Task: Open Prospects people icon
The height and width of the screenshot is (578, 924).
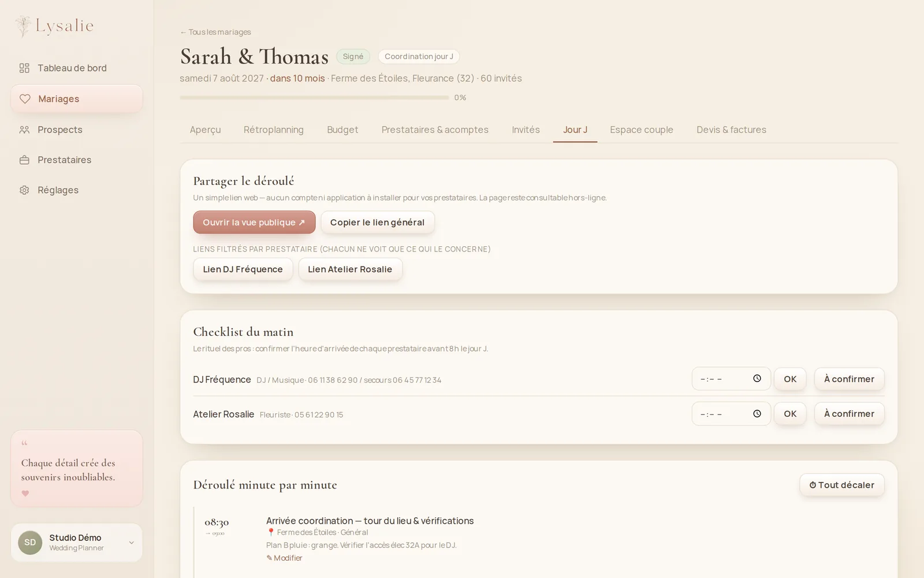Action: coord(24,129)
